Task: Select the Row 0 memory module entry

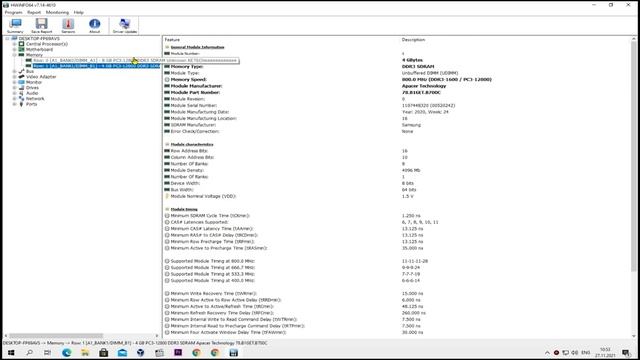Action: click(96, 60)
